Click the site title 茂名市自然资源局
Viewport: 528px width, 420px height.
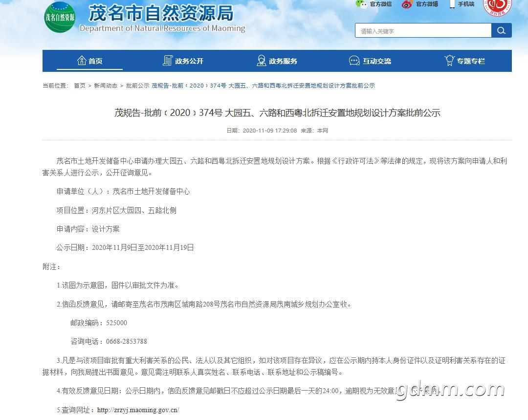coord(161,13)
